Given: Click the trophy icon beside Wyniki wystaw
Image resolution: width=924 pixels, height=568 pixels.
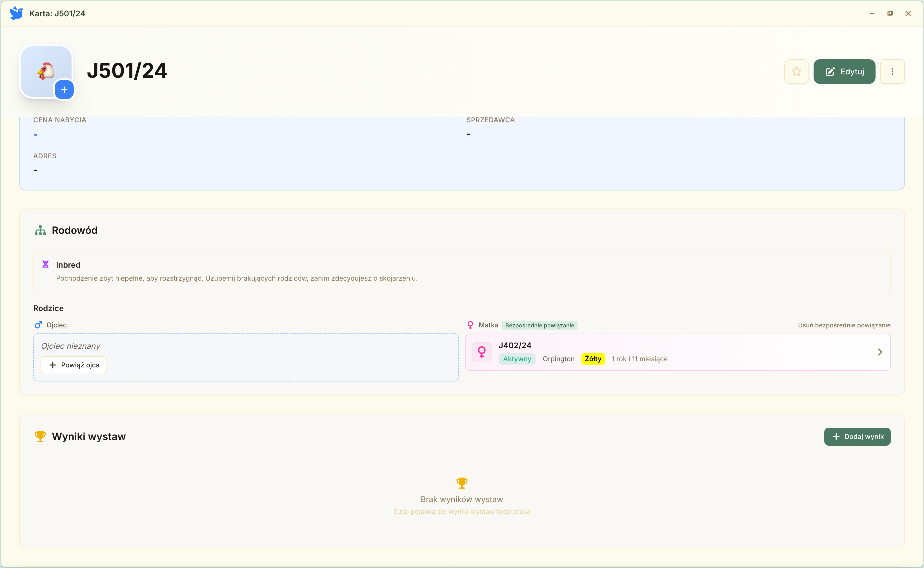Looking at the screenshot, I should [40, 436].
